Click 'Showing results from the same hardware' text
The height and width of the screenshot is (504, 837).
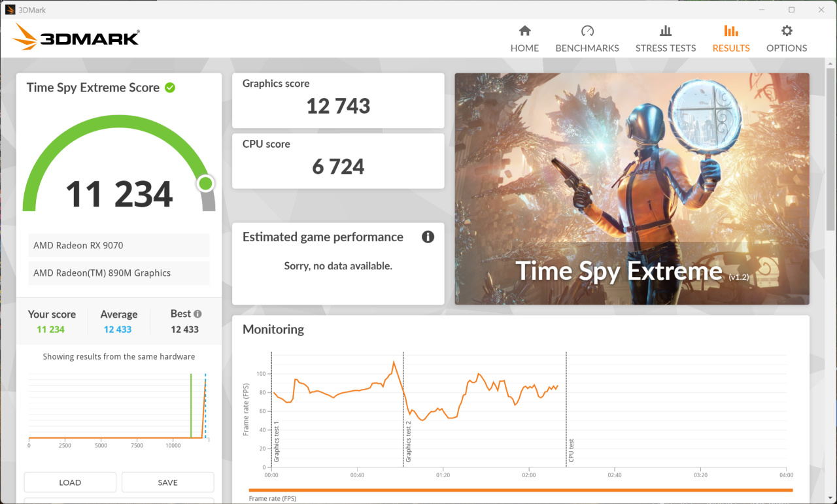pyautogui.click(x=119, y=357)
